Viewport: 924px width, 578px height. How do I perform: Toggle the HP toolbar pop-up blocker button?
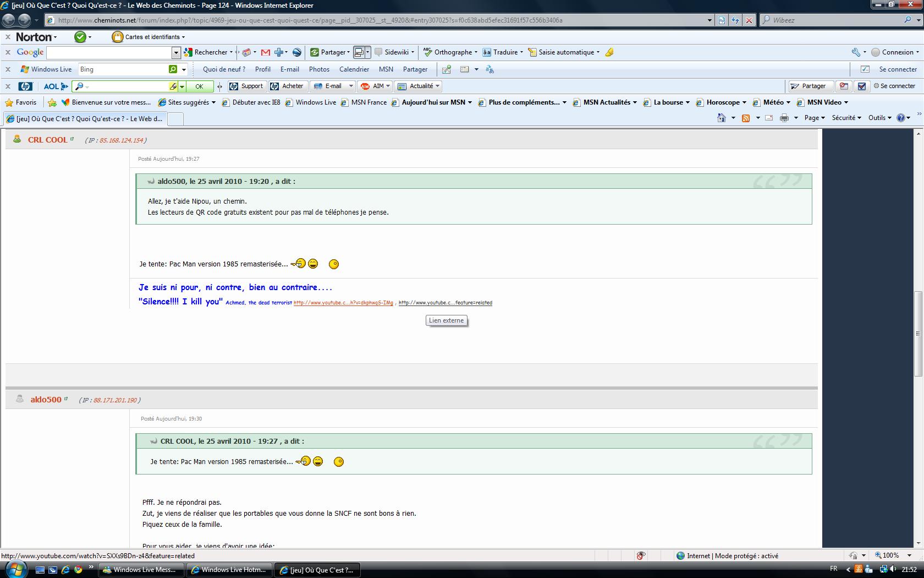(844, 86)
